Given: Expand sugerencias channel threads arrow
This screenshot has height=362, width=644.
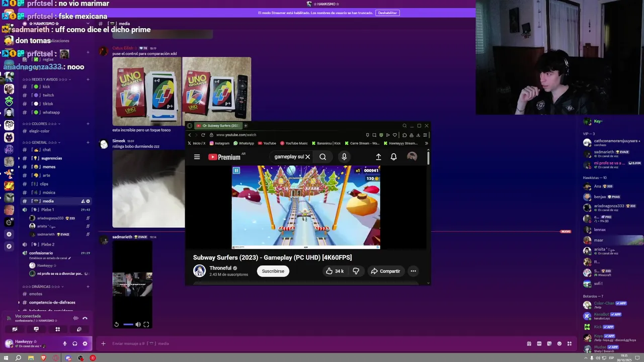Looking at the screenshot, I should (19, 158).
